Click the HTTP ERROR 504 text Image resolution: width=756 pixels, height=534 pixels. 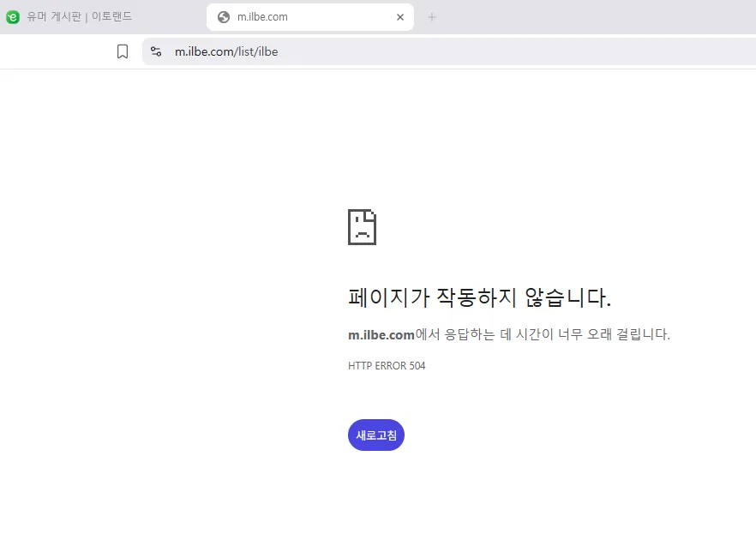(x=387, y=366)
